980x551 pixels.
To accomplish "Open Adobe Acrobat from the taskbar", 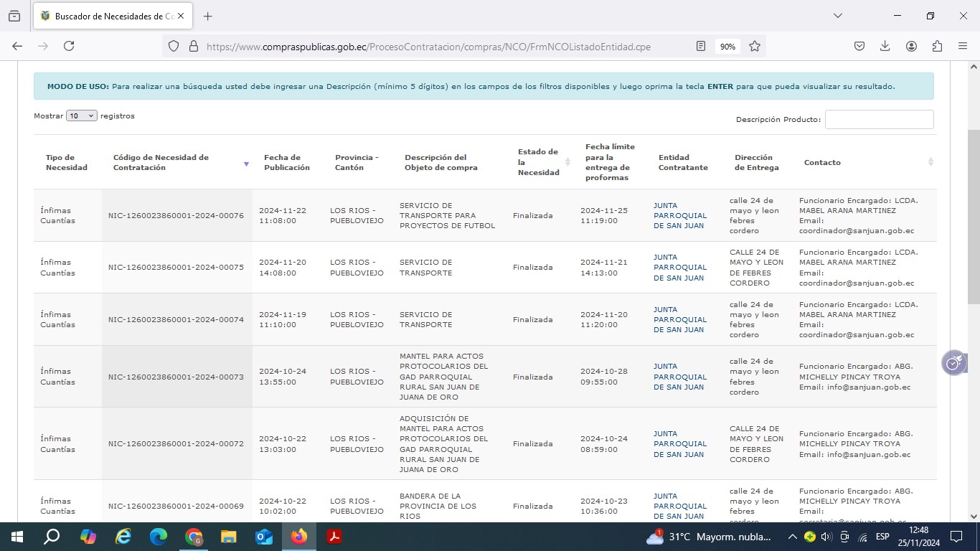I will point(334,537).
